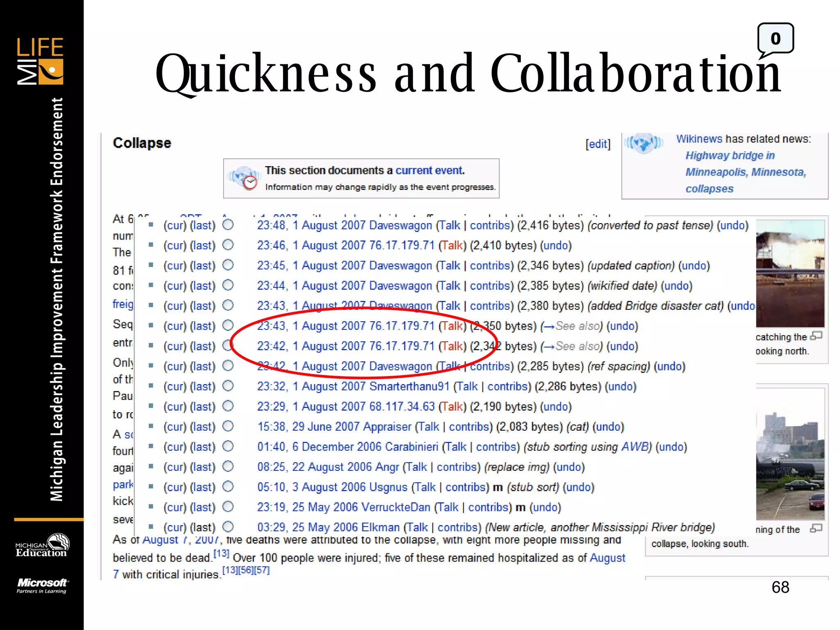The height and width of the screenshot is (630, 840).
Task: Undo the 'converted to past tense' edit
Action: click(x=733, y=225)
